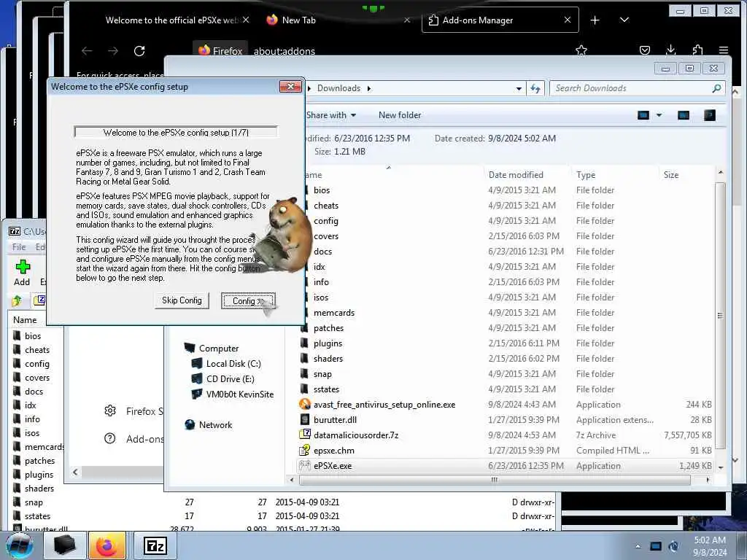The image size is (747, 560).
Task: Select the epsxe.chm help file
Action: (333, 451)
